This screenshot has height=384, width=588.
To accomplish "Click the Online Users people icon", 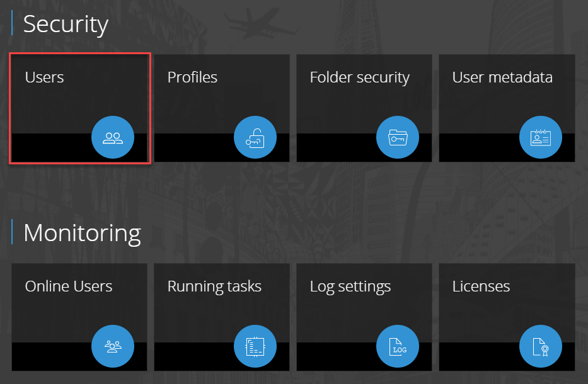I will point(113,346).
